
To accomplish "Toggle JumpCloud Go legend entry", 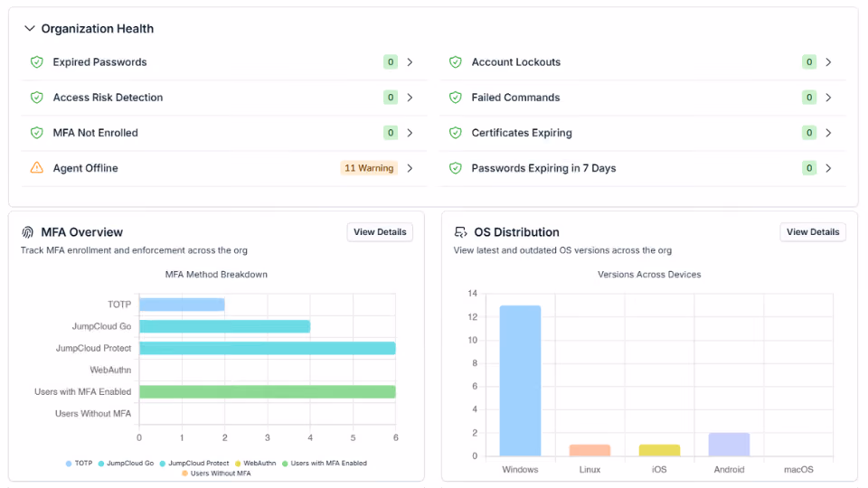I will click(x=126, y=463).
